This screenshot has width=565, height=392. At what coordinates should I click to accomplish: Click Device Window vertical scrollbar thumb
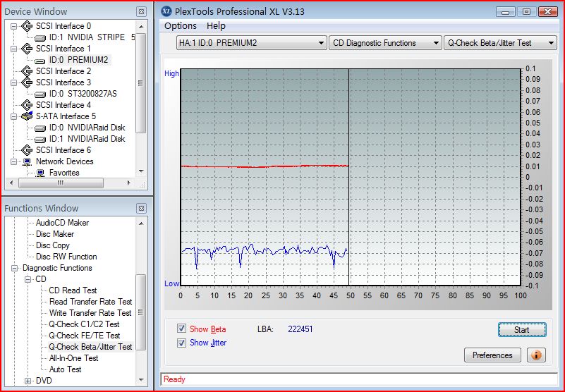[141, 83]
